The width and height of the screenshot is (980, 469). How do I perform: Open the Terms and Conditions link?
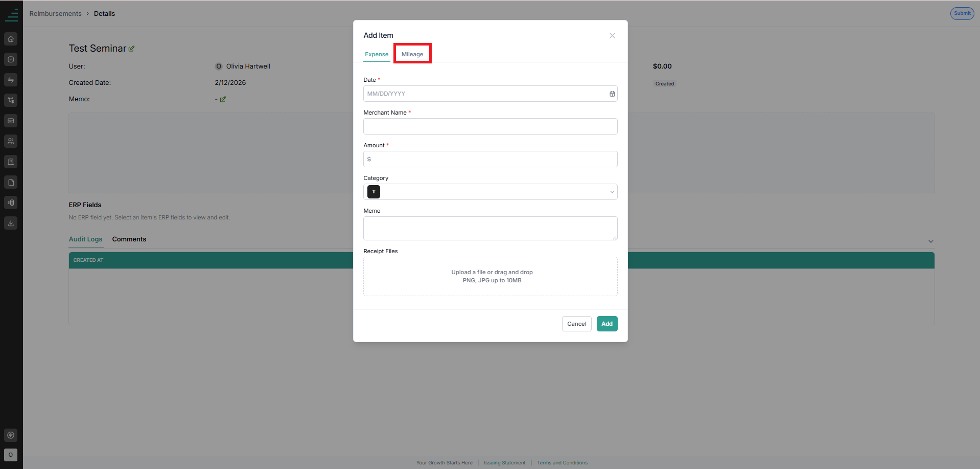[x=562, y=463]
